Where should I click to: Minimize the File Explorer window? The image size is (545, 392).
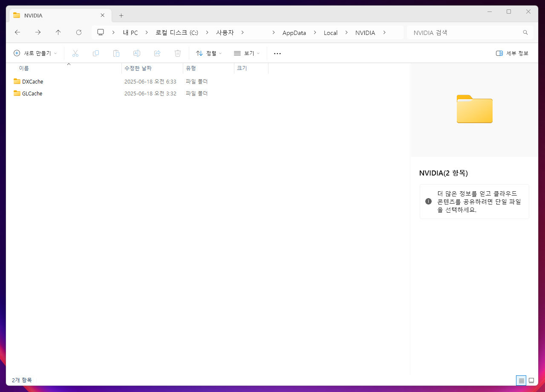[489, 12]
